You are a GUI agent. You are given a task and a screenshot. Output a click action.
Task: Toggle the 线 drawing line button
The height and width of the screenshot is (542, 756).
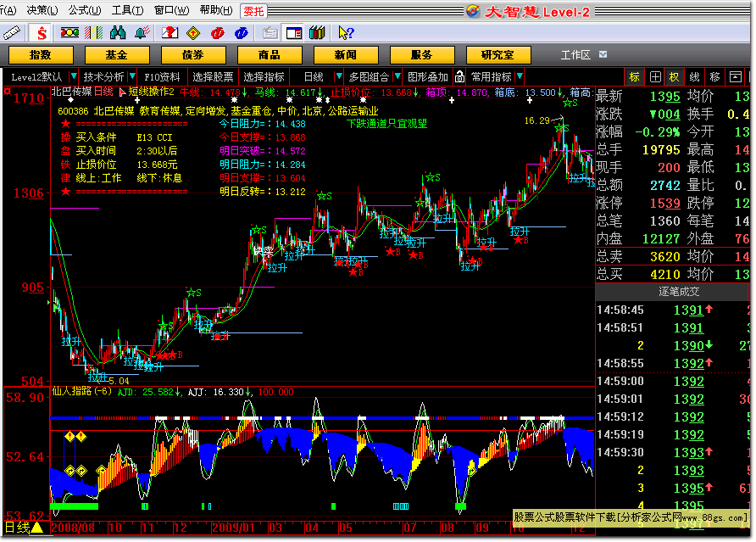click(x=695, y=77)
